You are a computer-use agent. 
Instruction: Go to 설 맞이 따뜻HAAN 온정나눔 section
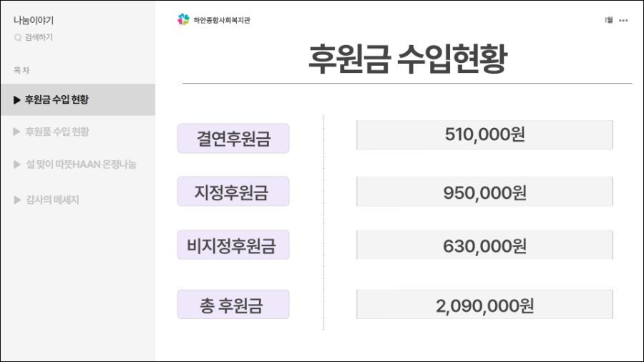81,165
